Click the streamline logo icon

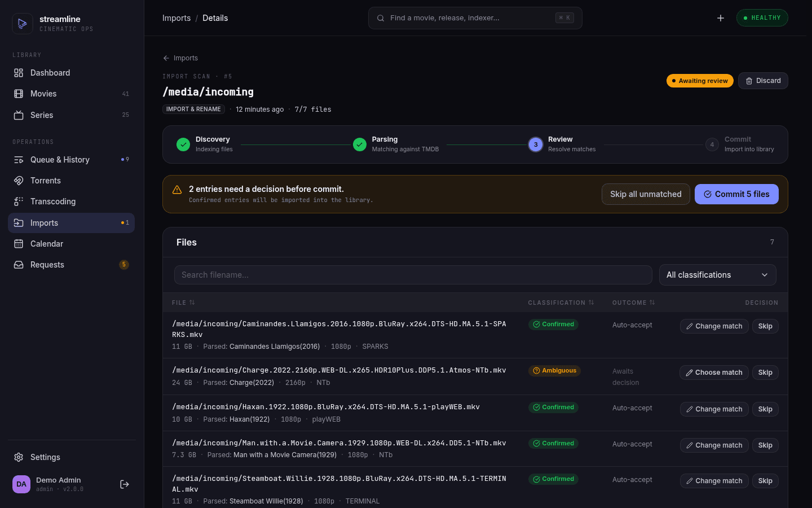click(23, 24)
